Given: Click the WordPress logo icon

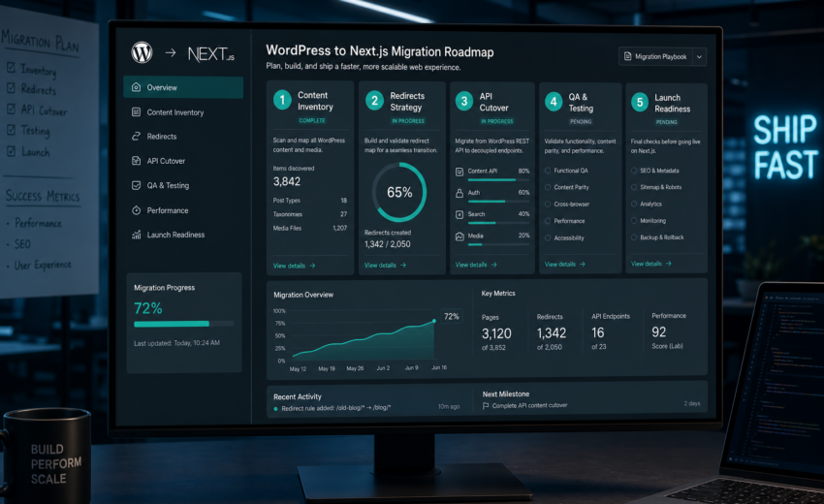Looking at the screenshot, I should point(142,52).
